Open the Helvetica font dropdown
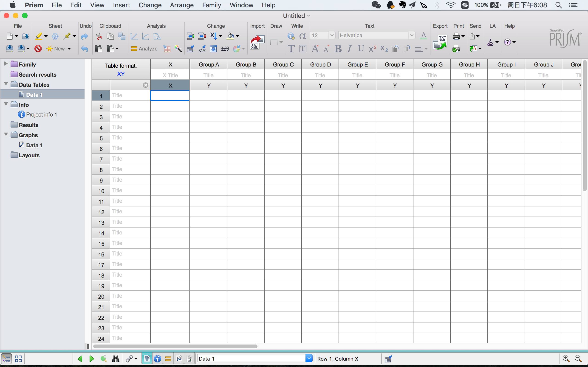The width and height of the screenshot is (588, 367). click(411, 35)
